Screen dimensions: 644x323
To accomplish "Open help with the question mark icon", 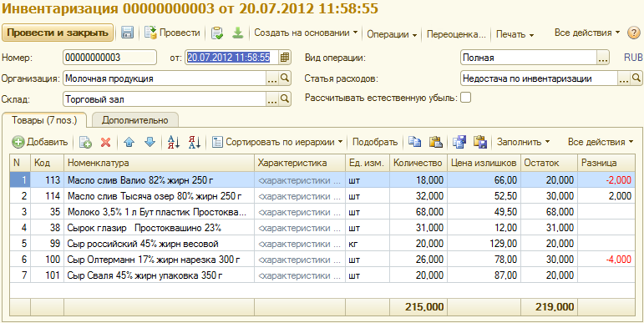I will 634,33.
